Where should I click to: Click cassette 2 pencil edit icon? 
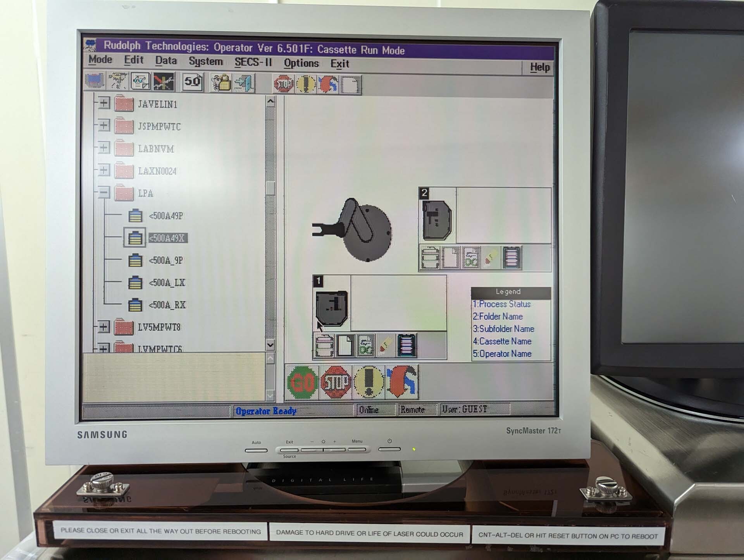pos(491,258)
